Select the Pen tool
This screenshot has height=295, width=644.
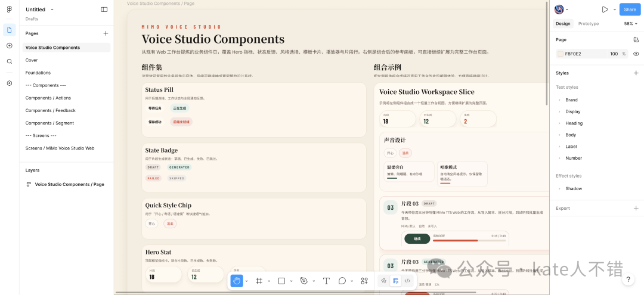pos(304,281)
